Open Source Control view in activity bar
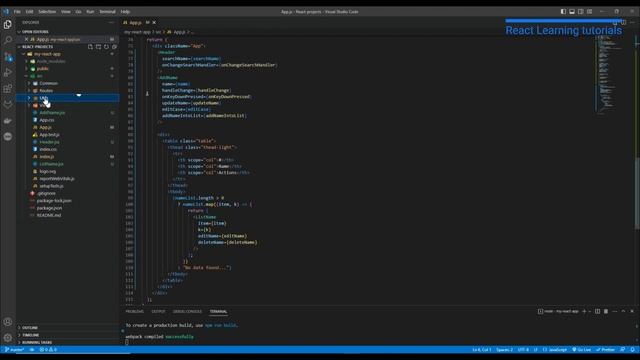This screenshot has width=640, height=360. click(8, 56)
